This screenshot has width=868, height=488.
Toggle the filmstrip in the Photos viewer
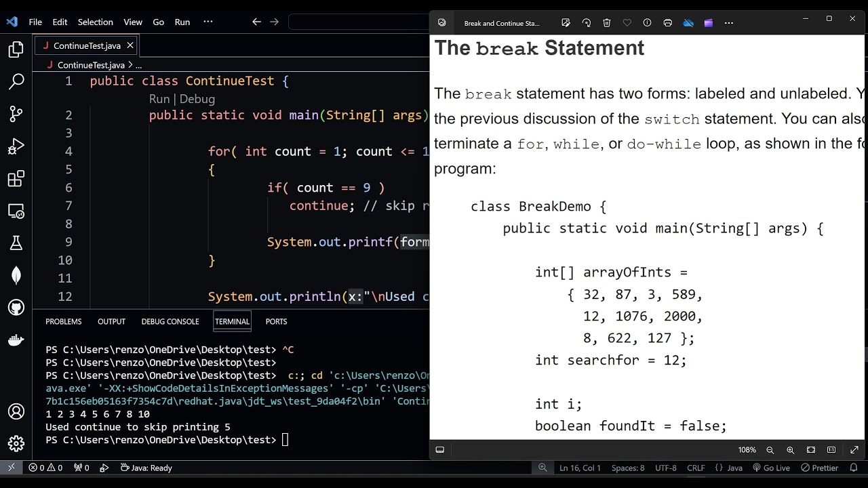(440, 450)
